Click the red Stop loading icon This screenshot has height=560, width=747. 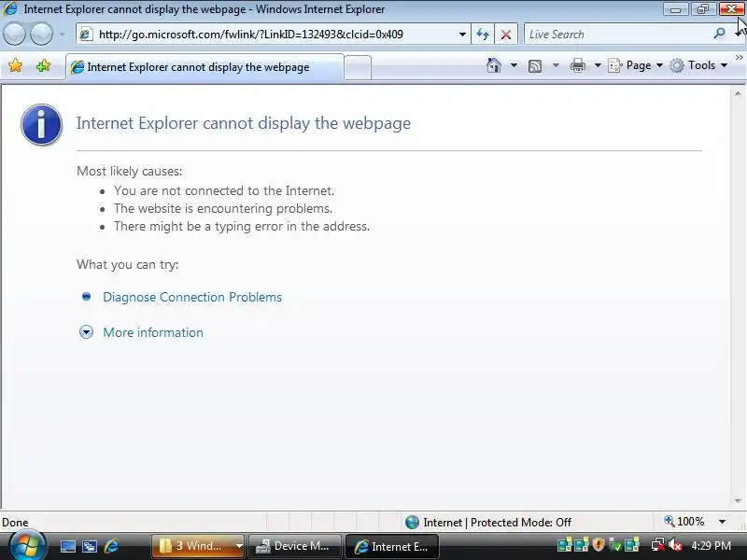click(x=506, y=35)
